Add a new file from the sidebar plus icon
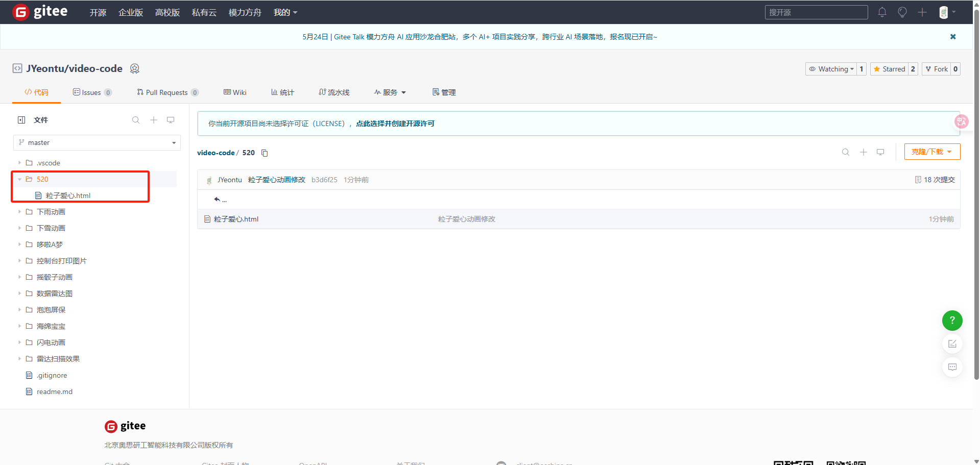This screenshot has height=465, width=980. (153, 120)
